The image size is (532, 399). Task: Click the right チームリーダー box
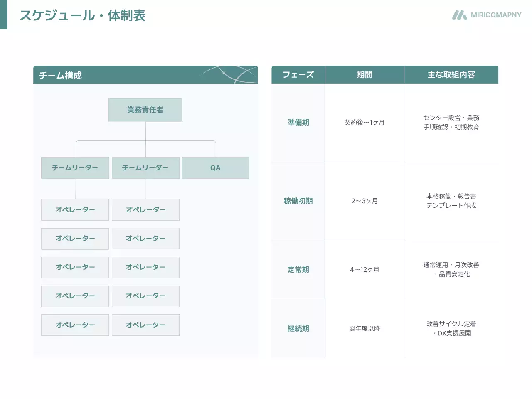coord(145,168)
